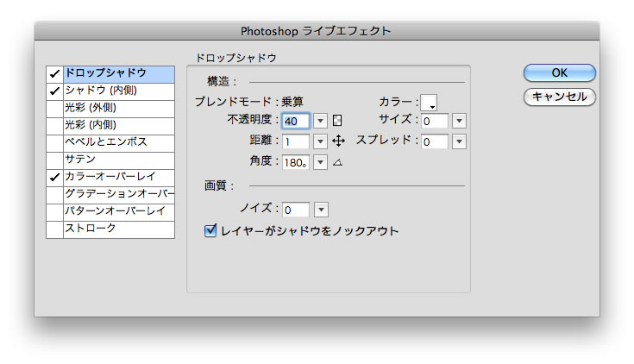Uncheck the ドロップシャドウ effect checkmark

[54, 73]
